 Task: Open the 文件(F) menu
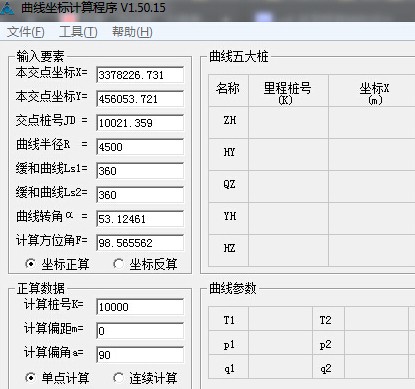(26, 32)
